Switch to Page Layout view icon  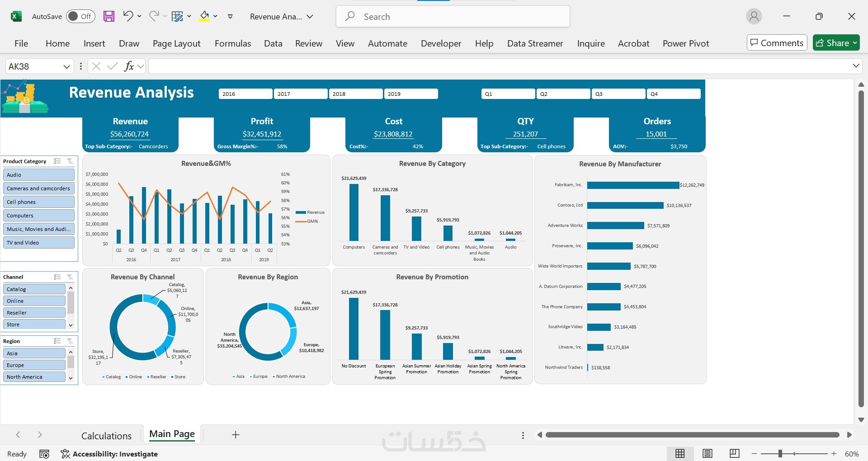click(708, 454)
